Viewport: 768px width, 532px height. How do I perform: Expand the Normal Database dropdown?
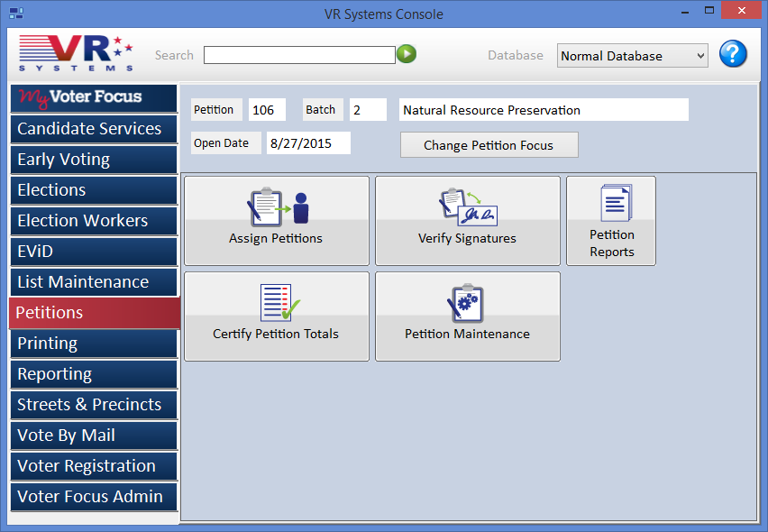click(632, 56)
